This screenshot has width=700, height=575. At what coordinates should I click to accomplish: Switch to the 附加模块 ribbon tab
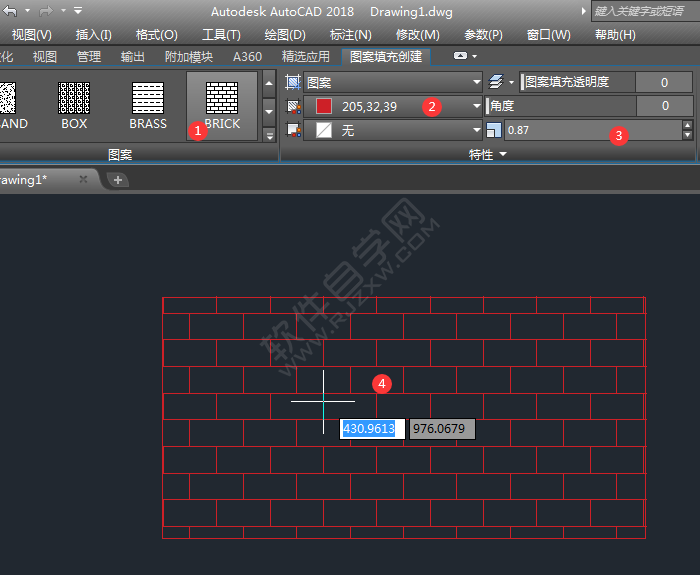pos(188,57)
